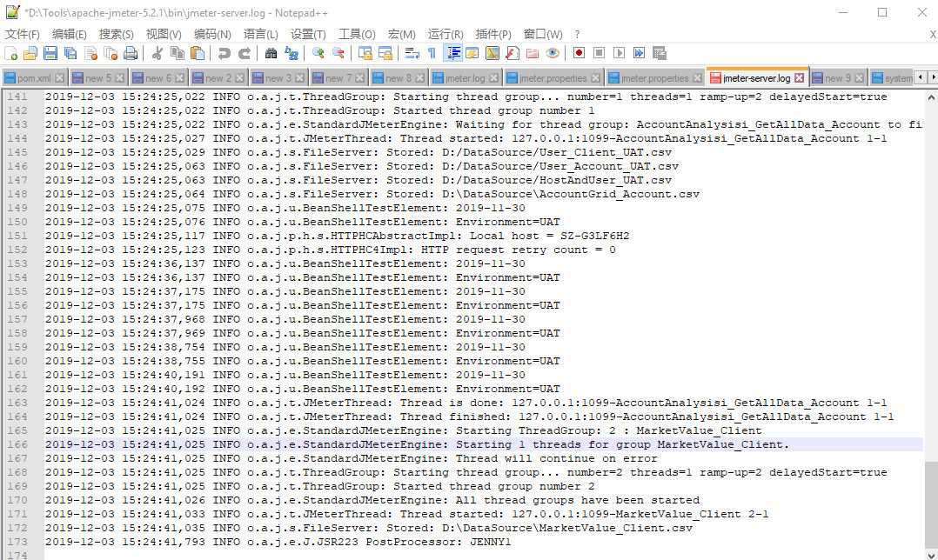Toggle synchronized vertical scrolling icon
Screen dimensions: 938x560
365,53
